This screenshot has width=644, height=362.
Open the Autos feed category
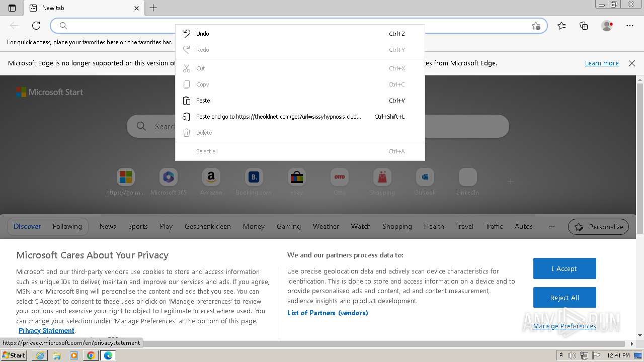click(524, 227)
